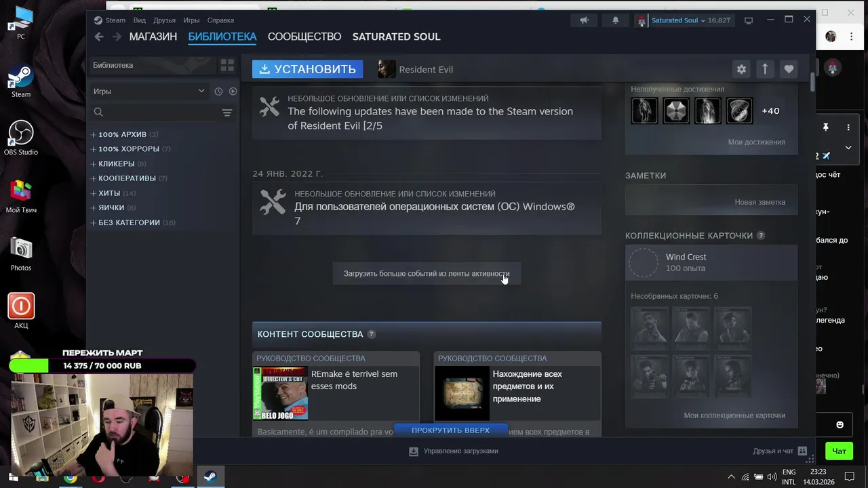Click the ready-to-play filter icon
Viewport: 868px width, 488px height.
[x=233, y=91]
